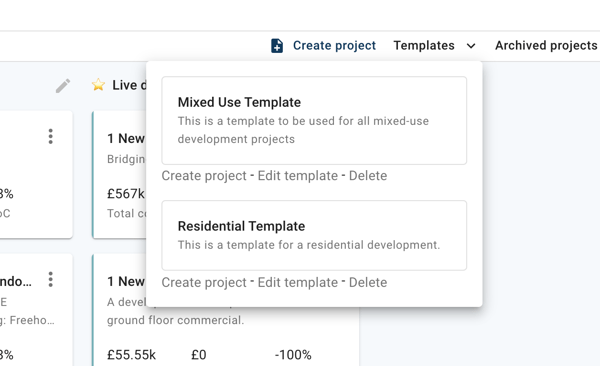The height and width of the screenshot is (366, 600).
Task: Edit the Residential Template
Action: pyautogui.click(x=298, y=283)
